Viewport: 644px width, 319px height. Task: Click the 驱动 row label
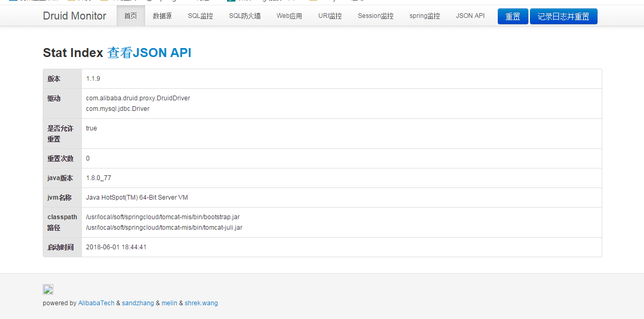tap(54, 98)
